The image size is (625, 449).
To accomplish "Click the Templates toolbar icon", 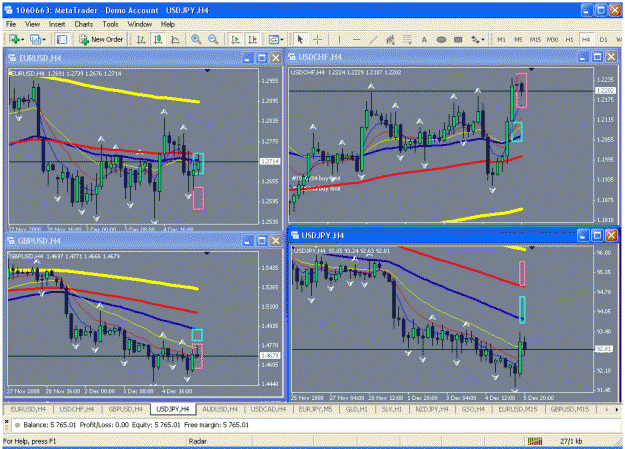I will click(273, 39).
